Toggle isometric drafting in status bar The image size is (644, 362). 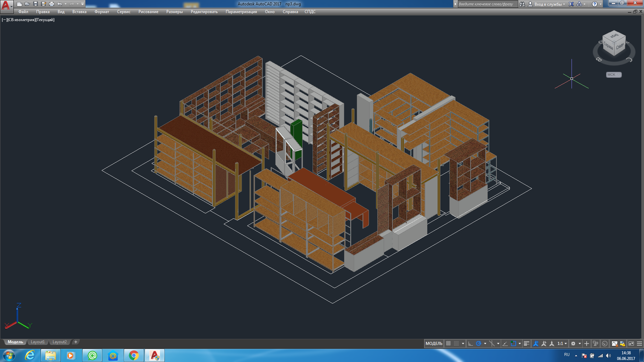(x=492, y=343)
